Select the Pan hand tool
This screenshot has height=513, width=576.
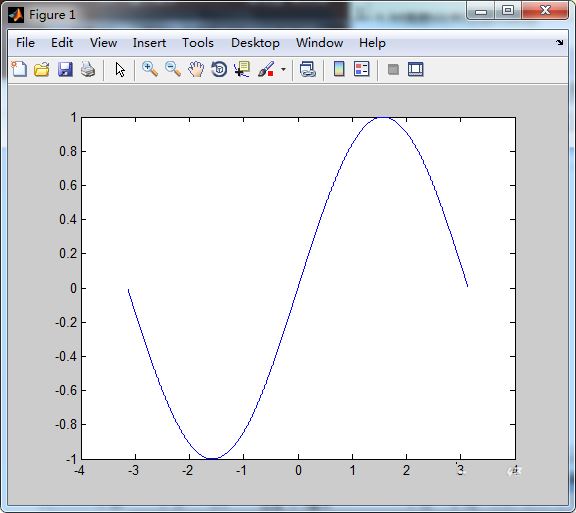(x=196, y=69)
